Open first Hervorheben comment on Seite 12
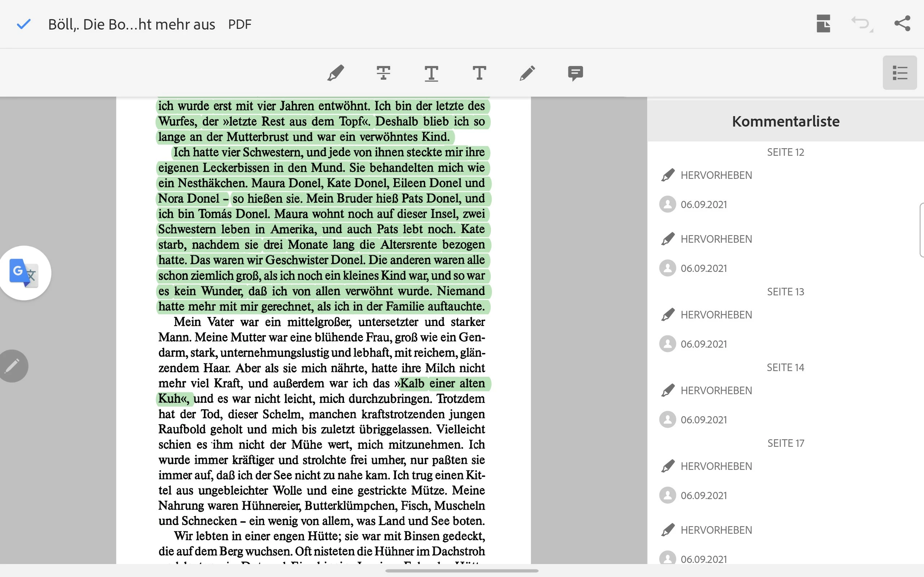The image size is (924, 577). point(716,176)
